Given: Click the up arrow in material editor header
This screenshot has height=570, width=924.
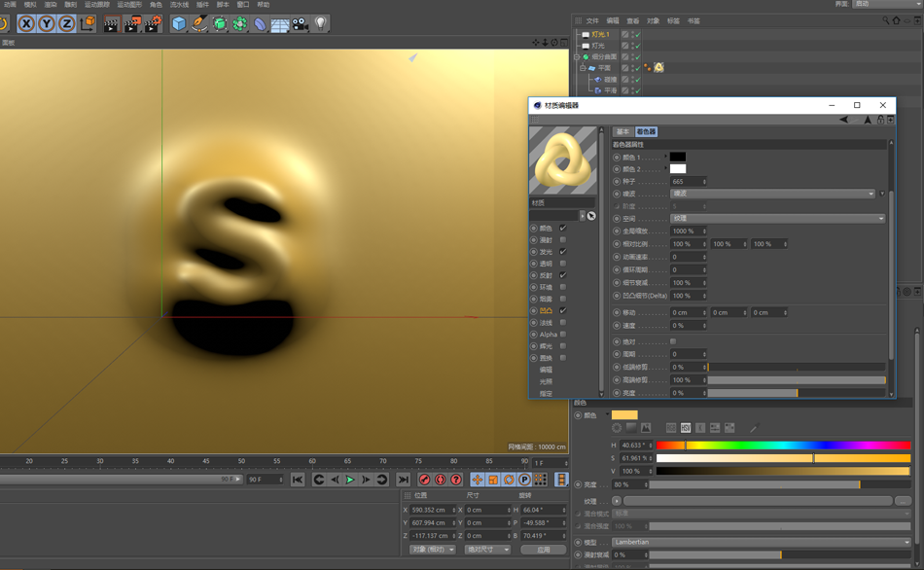Looking at the screenshot, I should tap(868, 120).
